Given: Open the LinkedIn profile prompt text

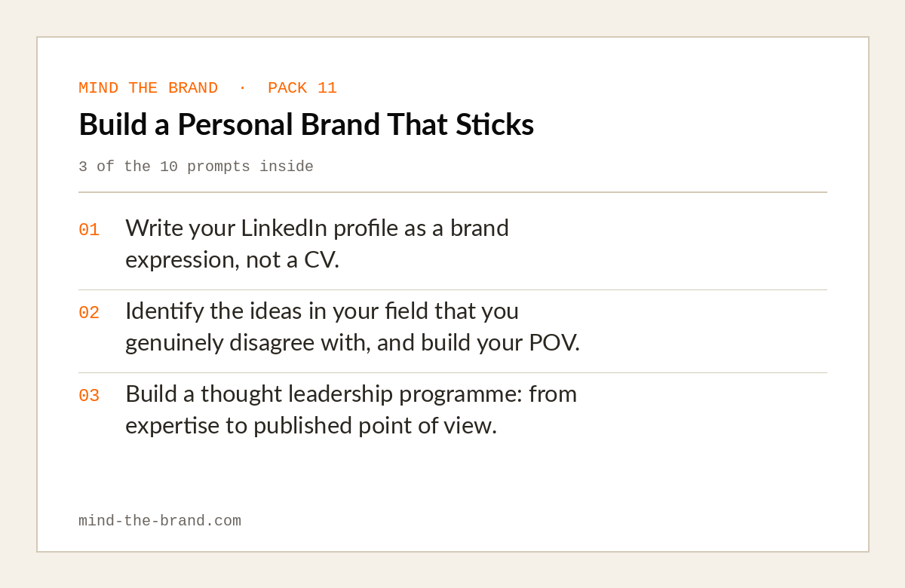Looking at the screenshot, I should 317,243.
